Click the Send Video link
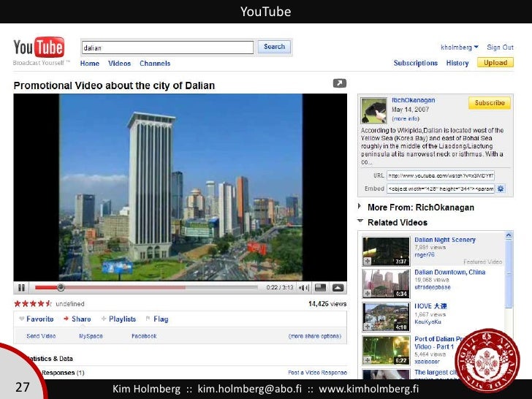This screenshot has width=532, height=399. 41,336
